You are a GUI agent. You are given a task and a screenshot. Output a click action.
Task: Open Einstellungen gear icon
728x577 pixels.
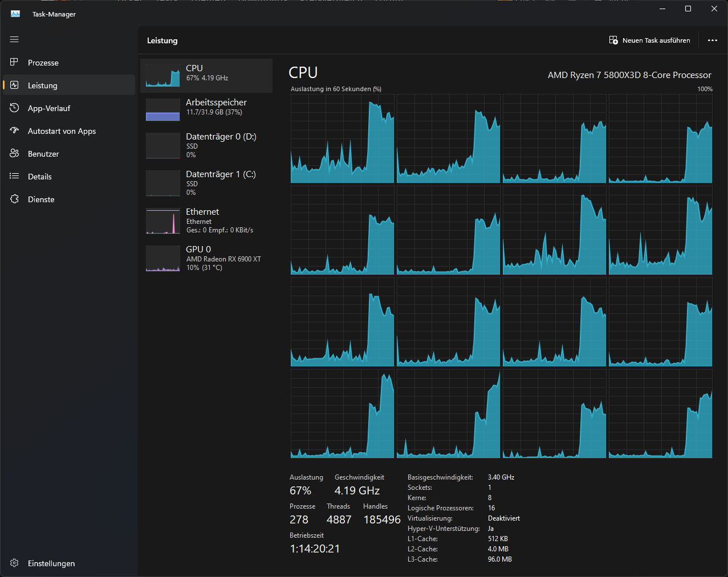(14, 563)
